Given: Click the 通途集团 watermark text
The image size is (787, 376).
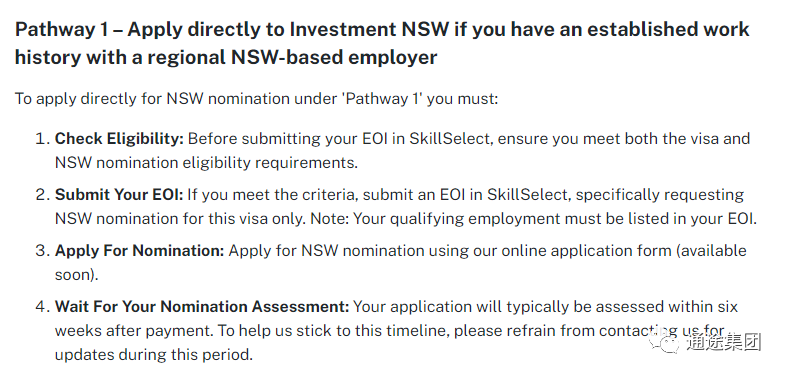Looking at the screenshot, I should (x=724, y=342).
